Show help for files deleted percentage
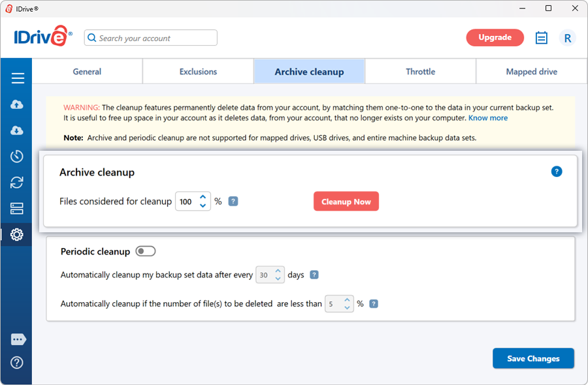This screenshot has height=385, width=588. (374, 303)
